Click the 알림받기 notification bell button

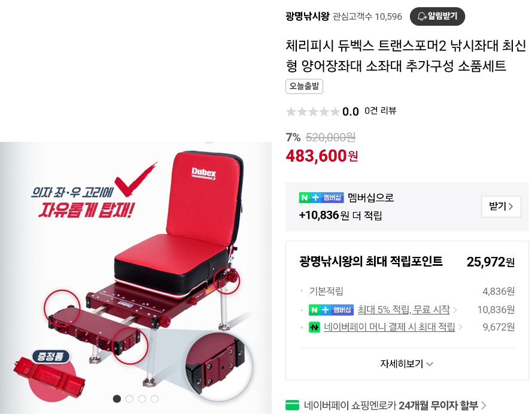[437, 16]
